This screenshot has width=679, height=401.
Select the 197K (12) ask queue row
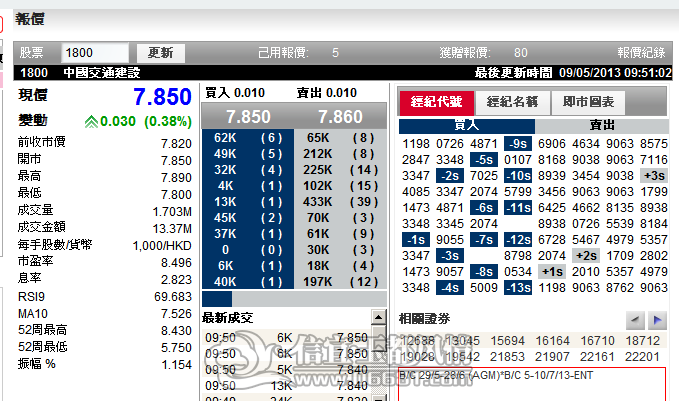click(340, 282)
